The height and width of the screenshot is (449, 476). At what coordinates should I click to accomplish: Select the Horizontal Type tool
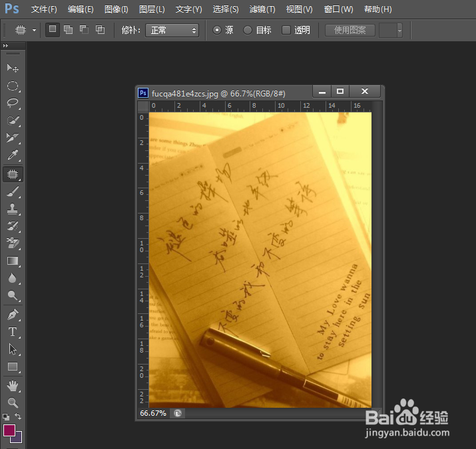point(13,332)
